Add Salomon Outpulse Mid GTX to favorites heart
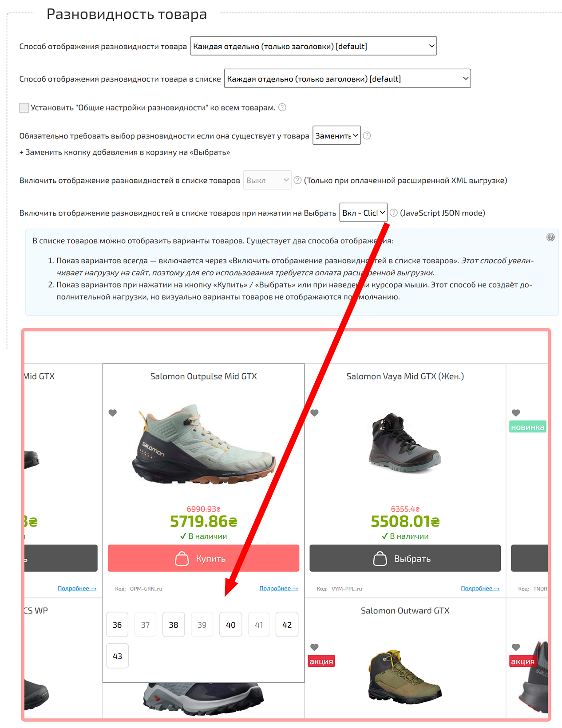This screenshot has width=562, height=728. point(113,413)
